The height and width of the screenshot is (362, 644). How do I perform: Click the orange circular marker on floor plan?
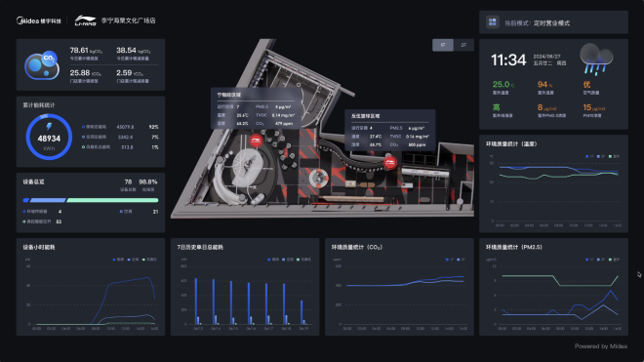click(x=319, y=178)
